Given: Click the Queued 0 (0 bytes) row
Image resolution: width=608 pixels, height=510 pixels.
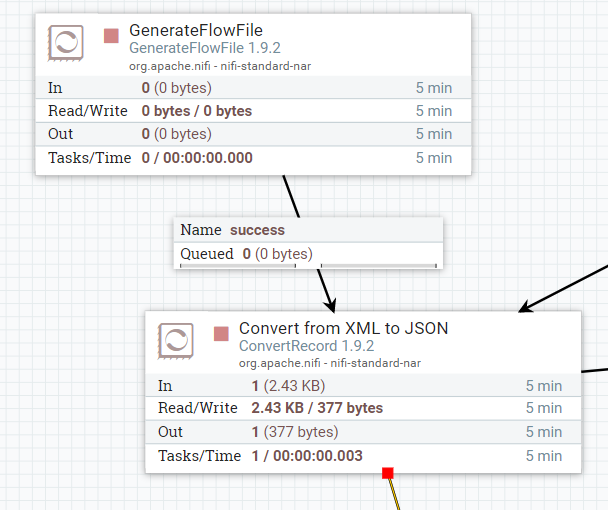Looking at the screenshot, I should pyautogui.click(x=308, y=254).
